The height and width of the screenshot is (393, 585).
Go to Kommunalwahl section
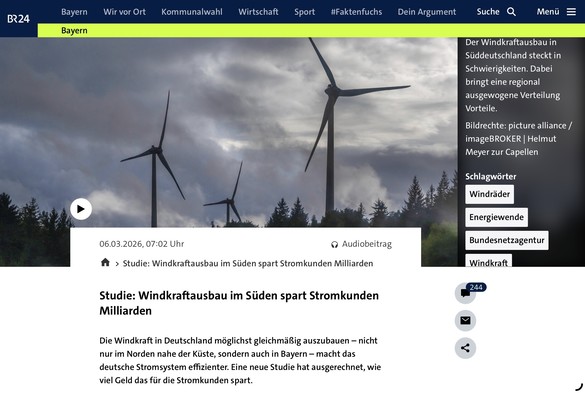(x=192, y=12)
